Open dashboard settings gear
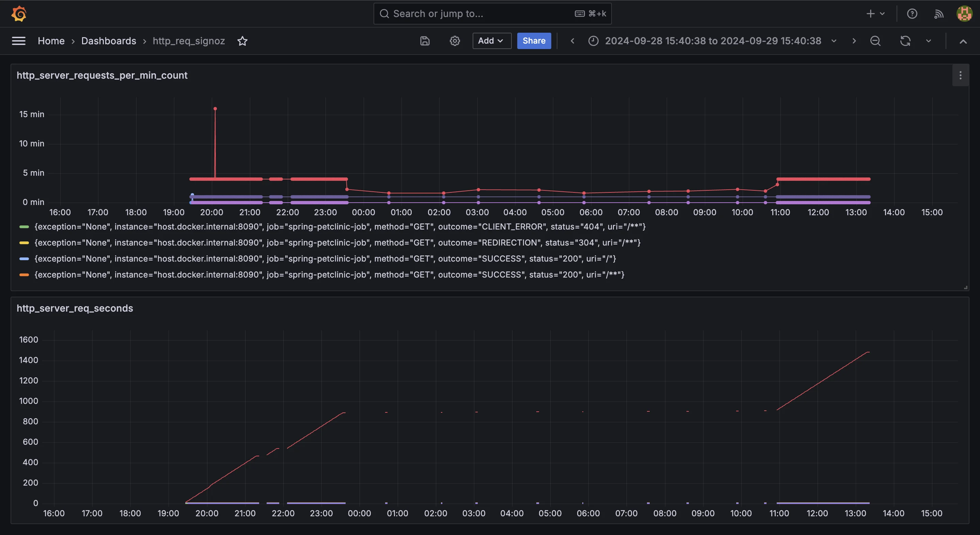The width and height of the screenshot is (980, 535). (x=455, y=41)
